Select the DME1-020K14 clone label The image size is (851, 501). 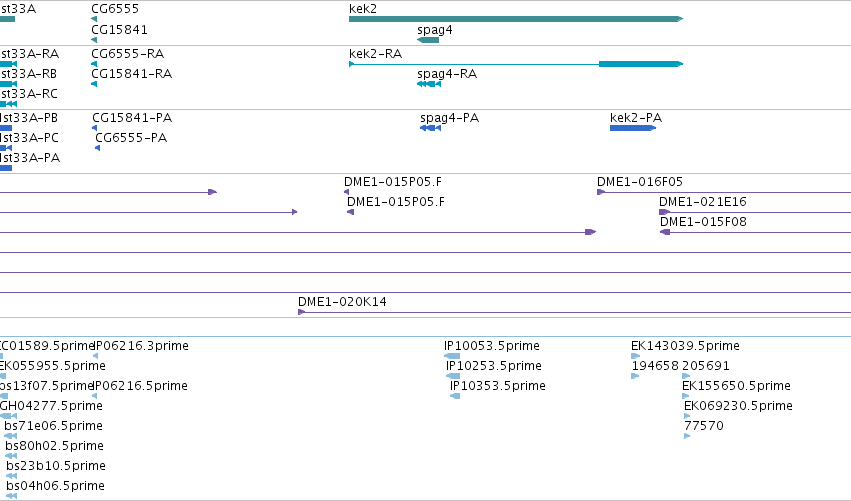tap(342, 302)
